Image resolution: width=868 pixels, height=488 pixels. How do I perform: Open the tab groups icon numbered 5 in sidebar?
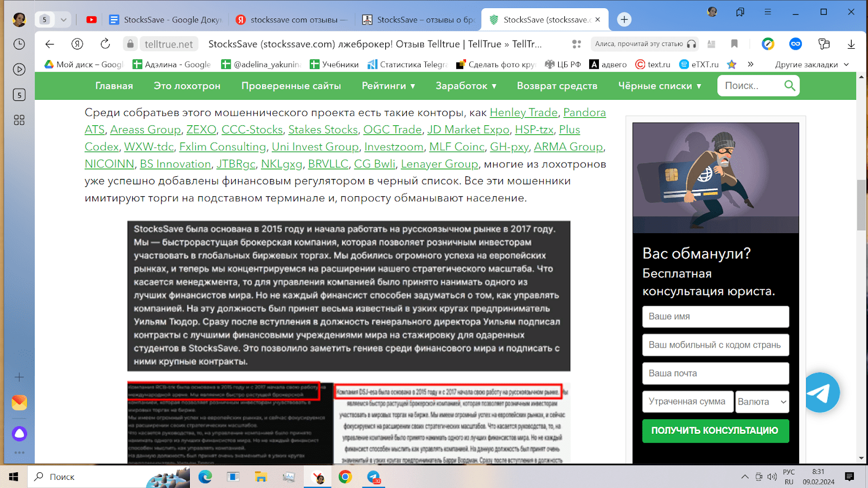coord(19,95)
